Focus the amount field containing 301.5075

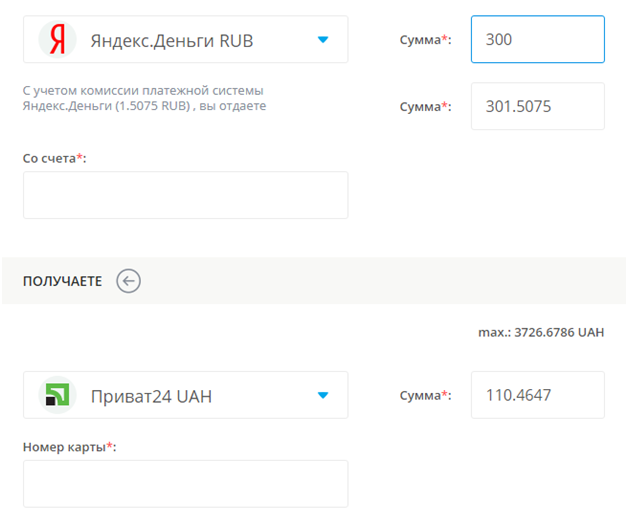tap(538, 106)
